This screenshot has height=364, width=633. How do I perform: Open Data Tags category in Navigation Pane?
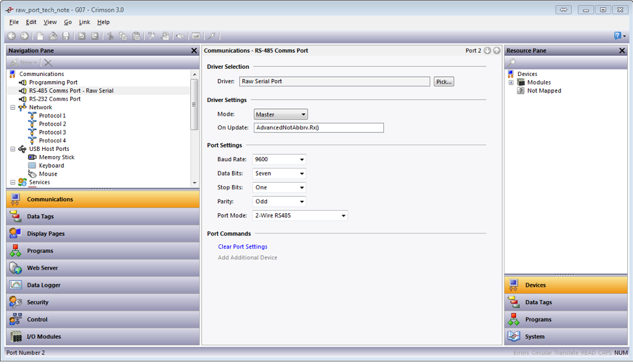[103, 216]
